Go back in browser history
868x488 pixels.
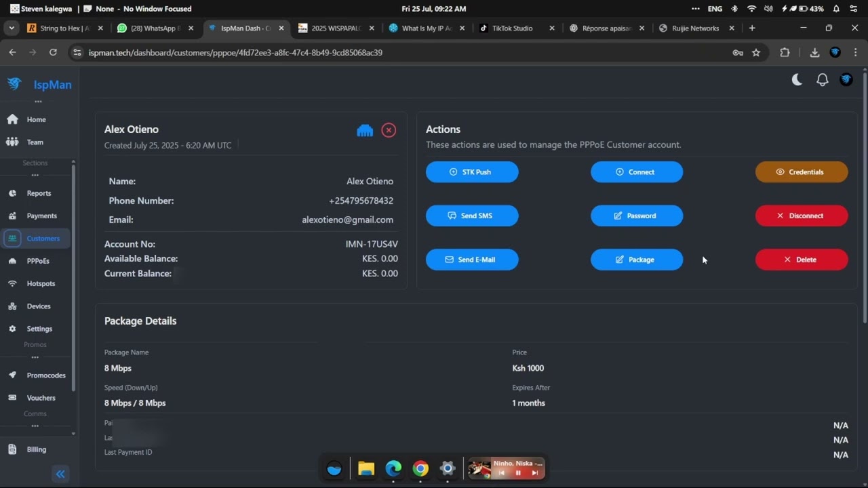[x=12, y=52]
